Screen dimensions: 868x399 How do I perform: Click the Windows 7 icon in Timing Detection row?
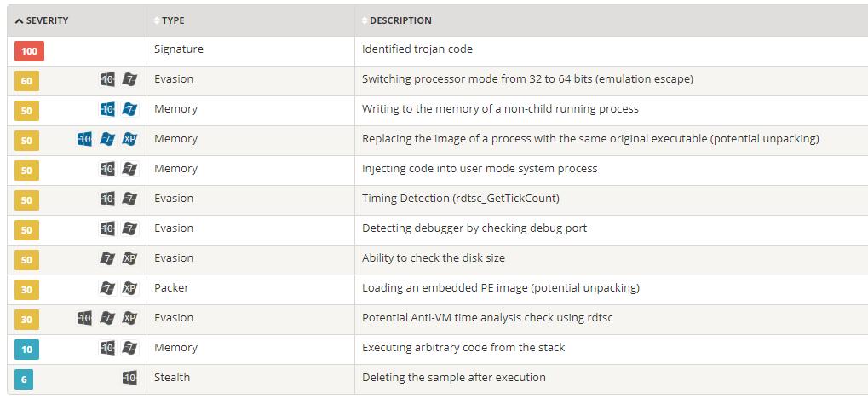[x=129, y=199]
